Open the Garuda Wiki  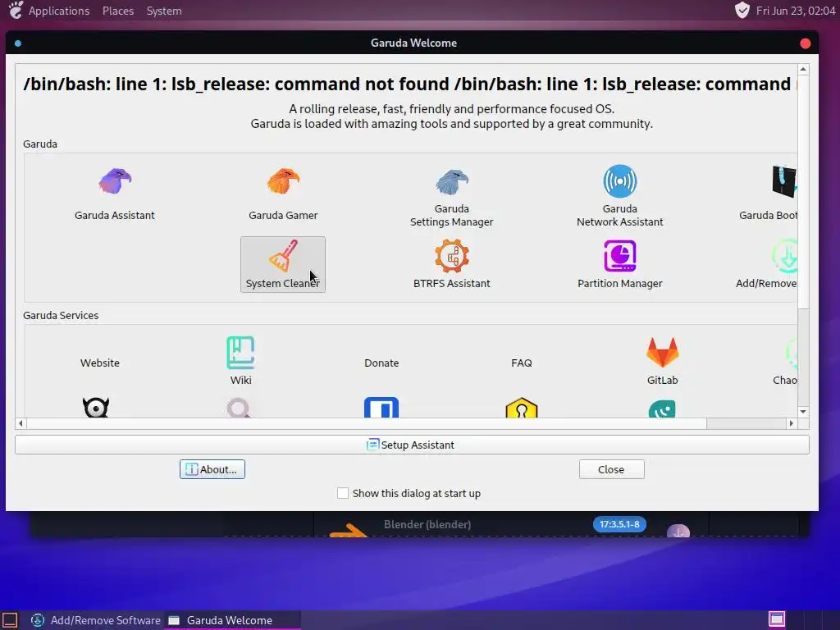tap(240, 361)
